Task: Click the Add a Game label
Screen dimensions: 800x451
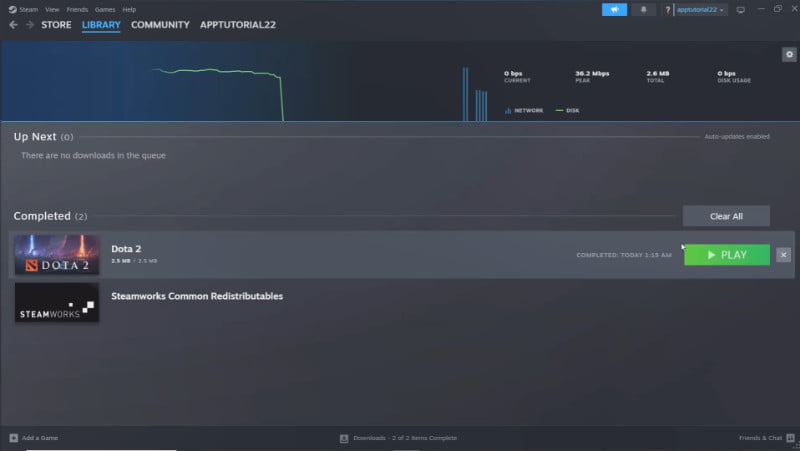Action: 40,438
